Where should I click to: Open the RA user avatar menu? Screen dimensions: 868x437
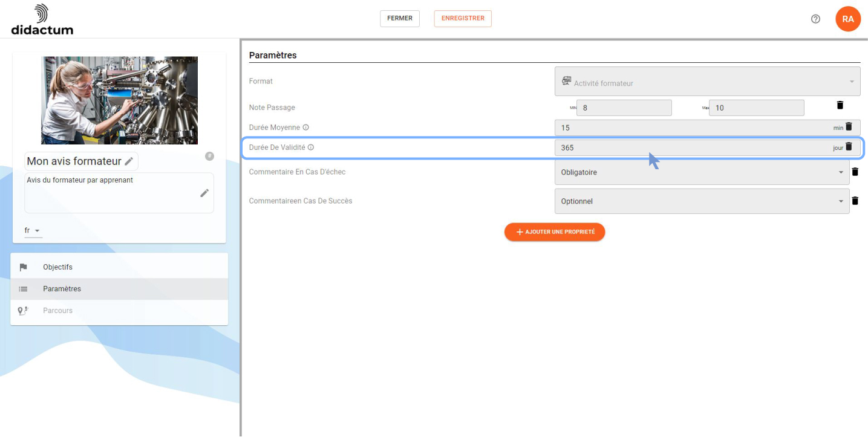click(848, 19)
